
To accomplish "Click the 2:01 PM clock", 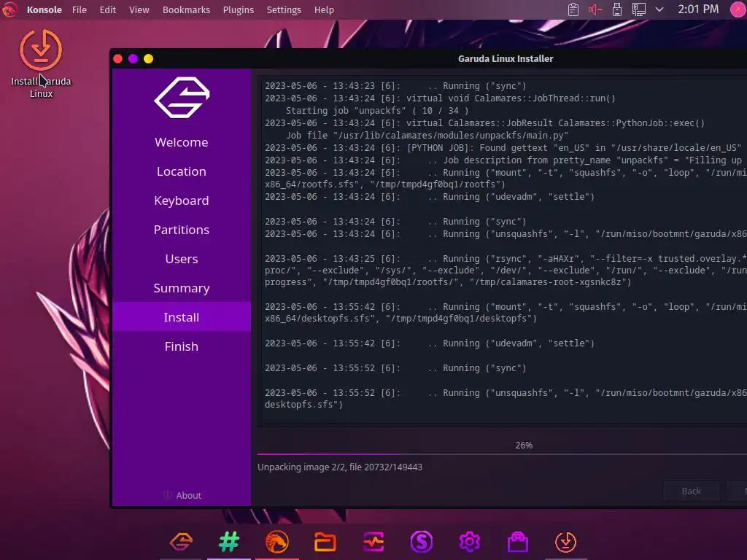I will click(x=698, y=9).
